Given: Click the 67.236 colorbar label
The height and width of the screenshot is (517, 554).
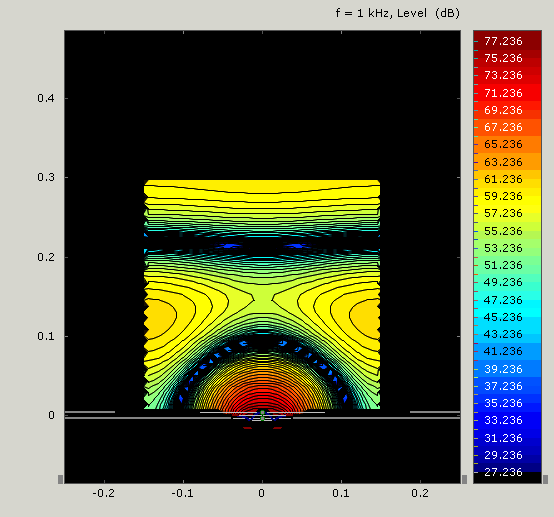Looking at the screenshot, I should point(503,127).
